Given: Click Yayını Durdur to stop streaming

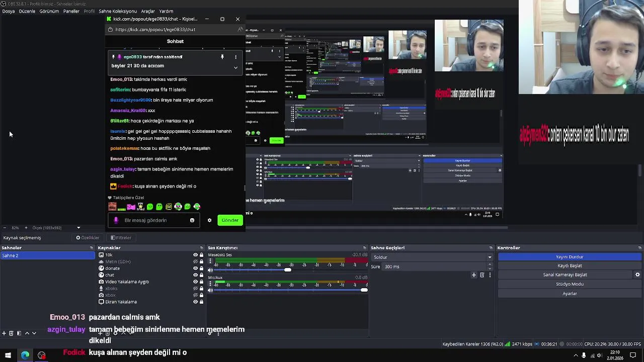Looking at the screenshot, I should 570,257.
